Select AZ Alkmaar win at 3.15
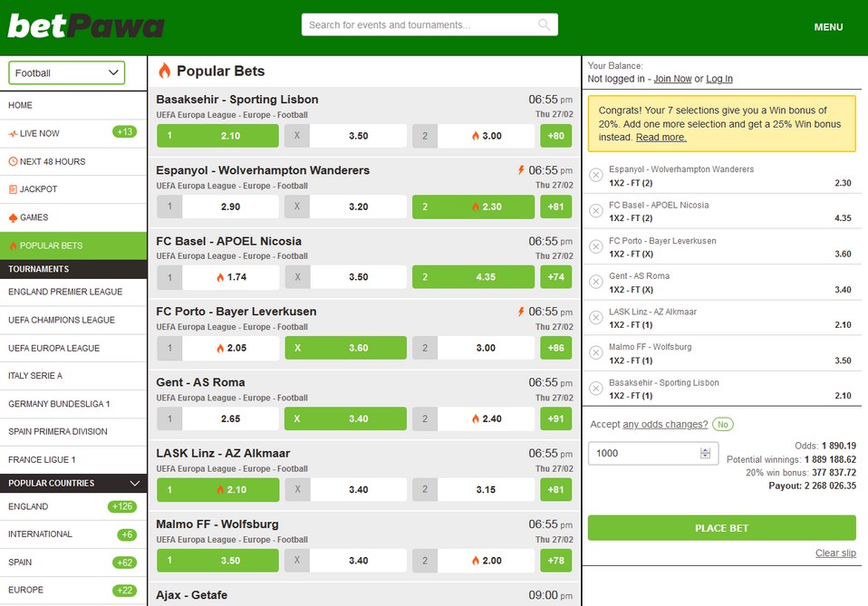 pyautogui.click(x=473, y=489)
